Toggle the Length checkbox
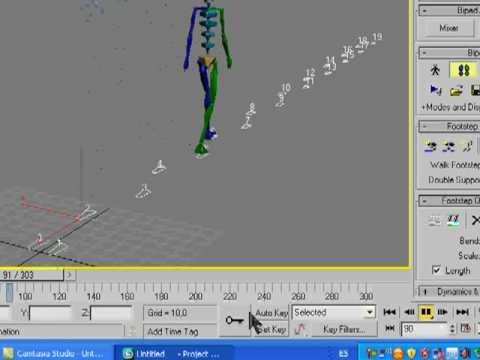 coord(436,270)
